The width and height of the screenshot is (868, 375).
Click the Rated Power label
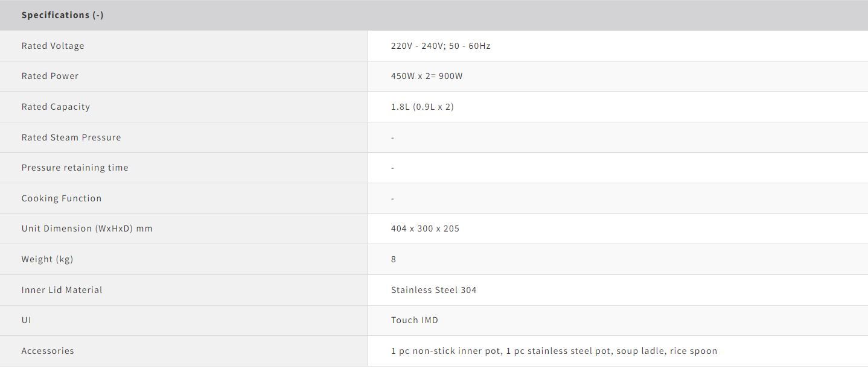(x=50, y=76)
